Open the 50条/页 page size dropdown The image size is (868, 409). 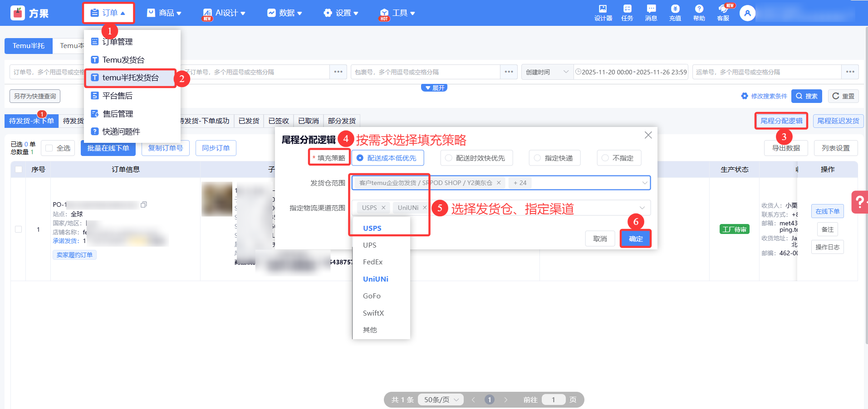coord(441,399)
